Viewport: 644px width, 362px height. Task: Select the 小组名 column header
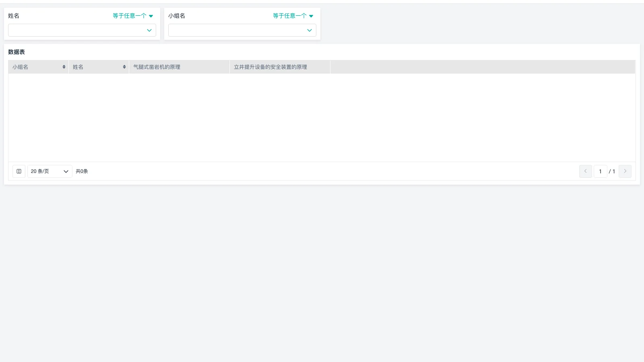click(21, 67)
